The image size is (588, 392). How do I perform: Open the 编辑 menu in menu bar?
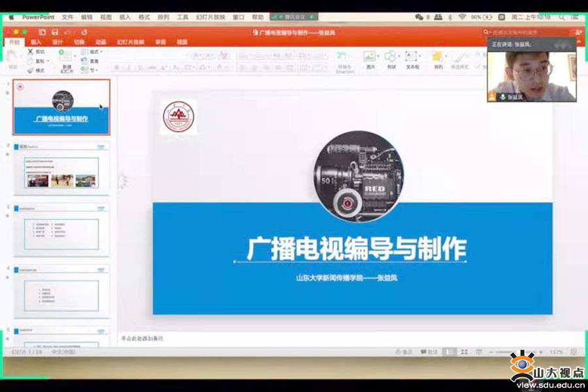tap(87, 17)
